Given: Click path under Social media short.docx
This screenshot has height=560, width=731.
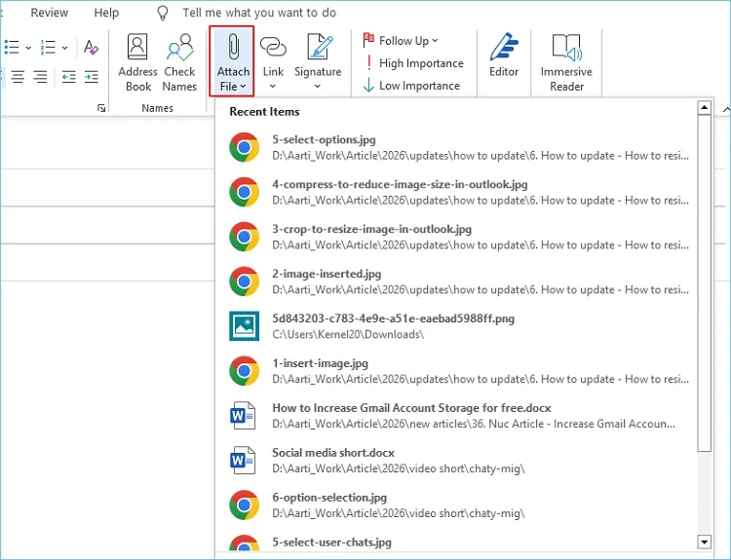Looking at the screenshot, I should 399,468.
